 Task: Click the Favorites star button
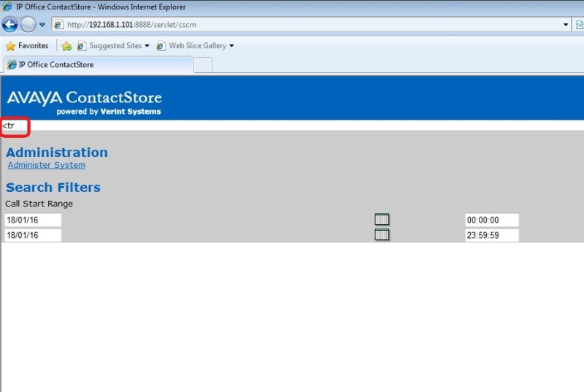(x=27, y=45)
